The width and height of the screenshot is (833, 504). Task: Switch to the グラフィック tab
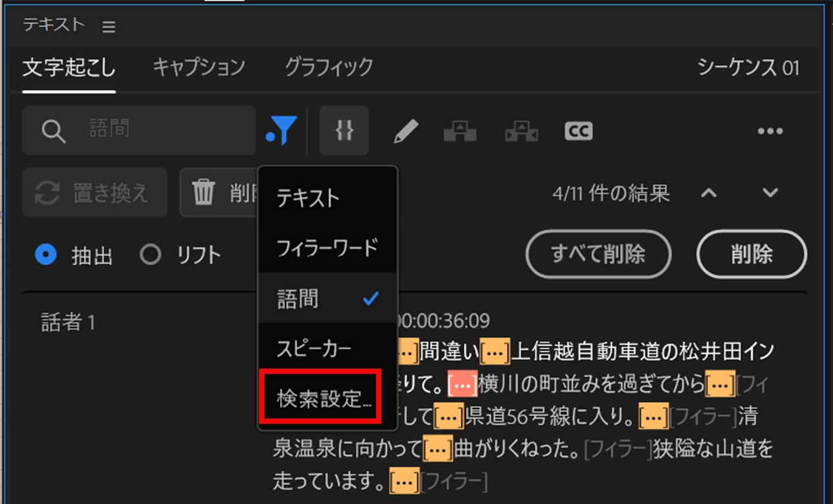tap(329, 67)
